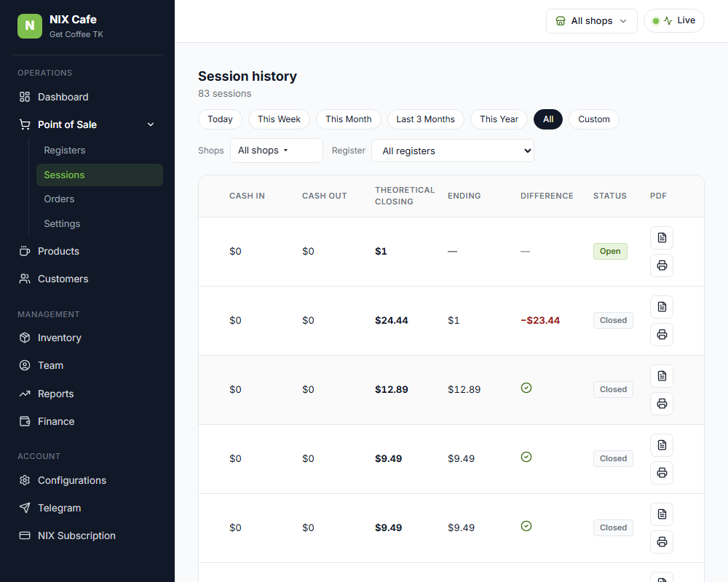Click the Cash In column header
The image size is (728, 582).
[247, 196]
